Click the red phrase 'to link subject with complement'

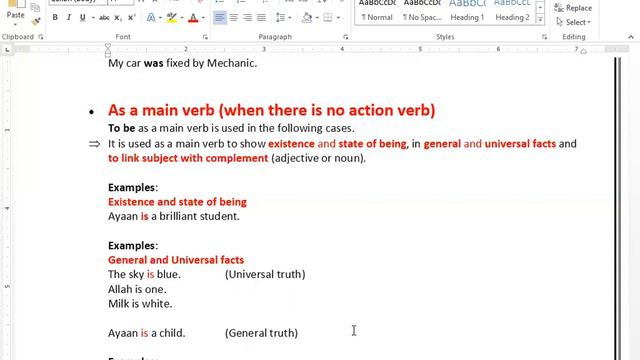pyautogui.click(x=188, y=158)
